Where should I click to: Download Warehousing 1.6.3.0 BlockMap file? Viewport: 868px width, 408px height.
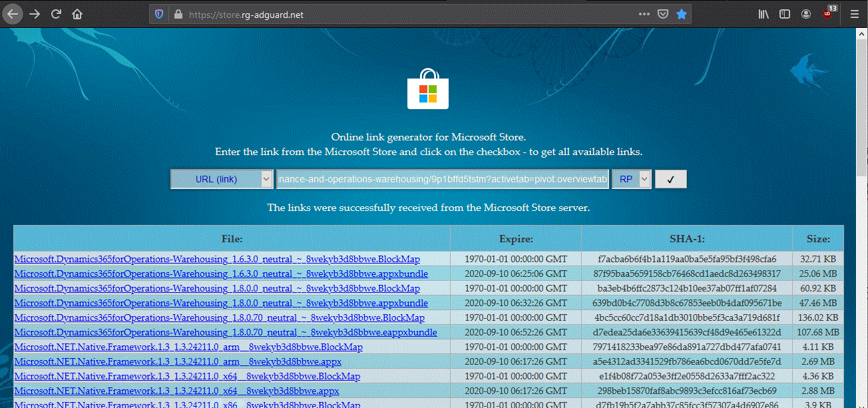pyautogui.click(x=218, y=259)
